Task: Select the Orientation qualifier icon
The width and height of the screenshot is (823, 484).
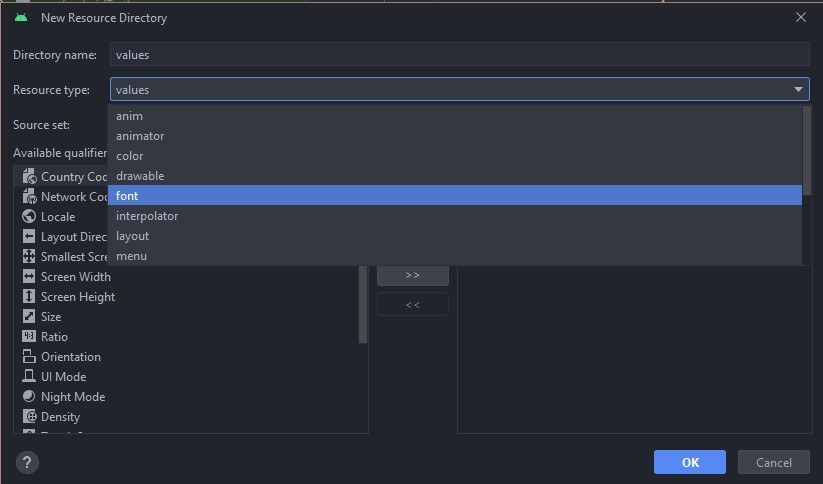Action: point(29,357)
